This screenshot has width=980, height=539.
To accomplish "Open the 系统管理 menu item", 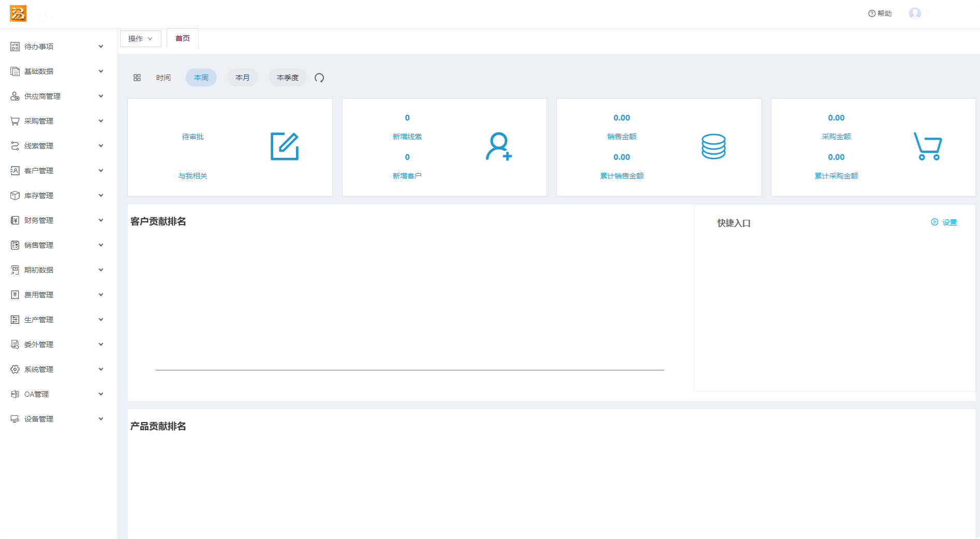I will point(58,369).
